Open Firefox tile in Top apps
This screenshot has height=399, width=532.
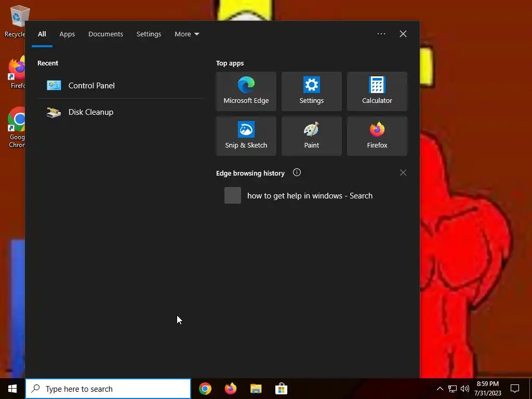click(377, 136)
